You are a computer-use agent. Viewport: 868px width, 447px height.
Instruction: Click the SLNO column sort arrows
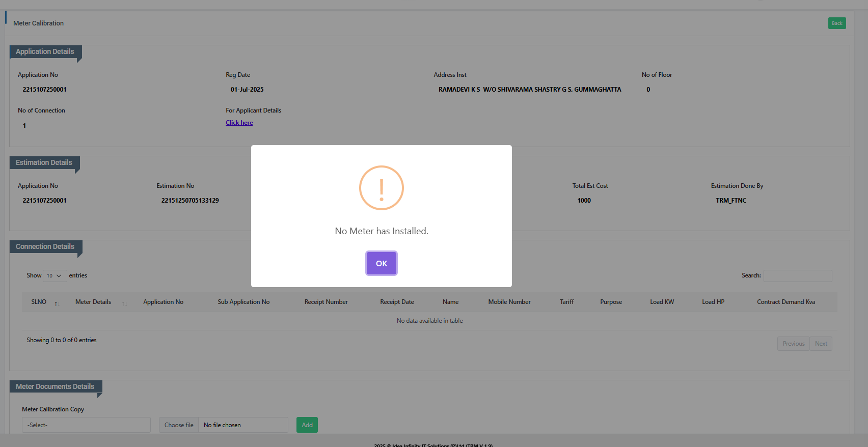(x=57, y=303)
